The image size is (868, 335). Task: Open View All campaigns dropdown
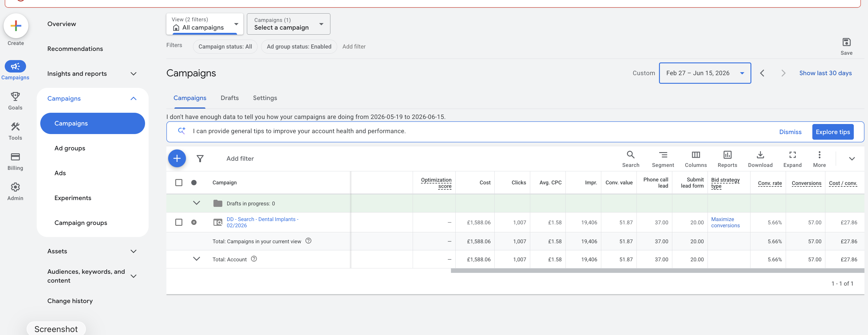click(x=205, y=24)
